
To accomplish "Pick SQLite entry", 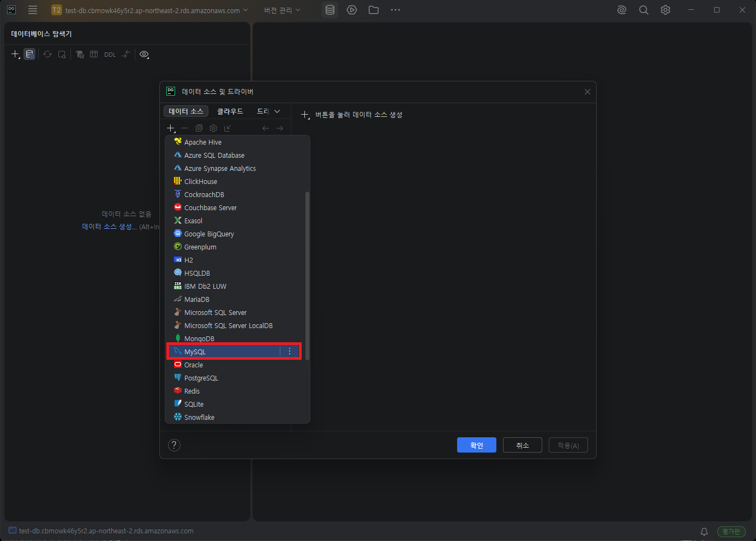I will point(235,404).
